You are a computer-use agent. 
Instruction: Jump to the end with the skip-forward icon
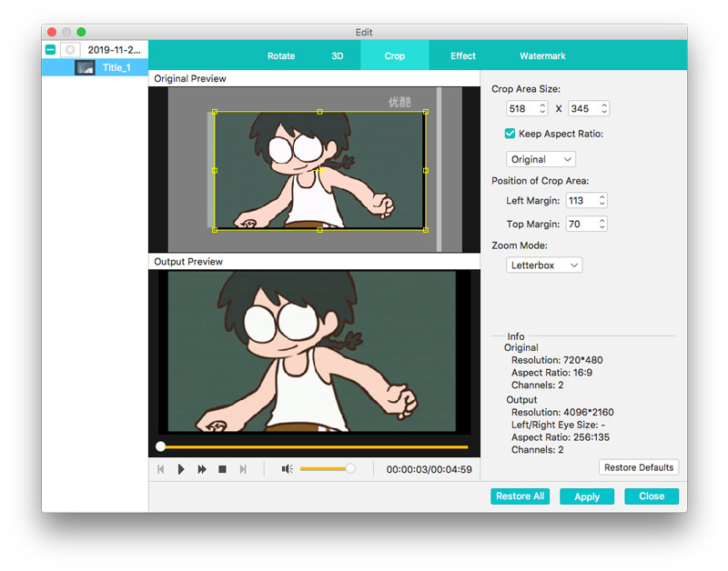pyautogui.click(x=243, y=468)
